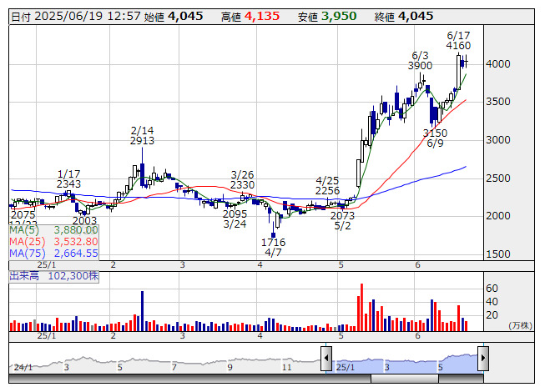Click the 24/1 label in the navigator

tap(23, 367)
